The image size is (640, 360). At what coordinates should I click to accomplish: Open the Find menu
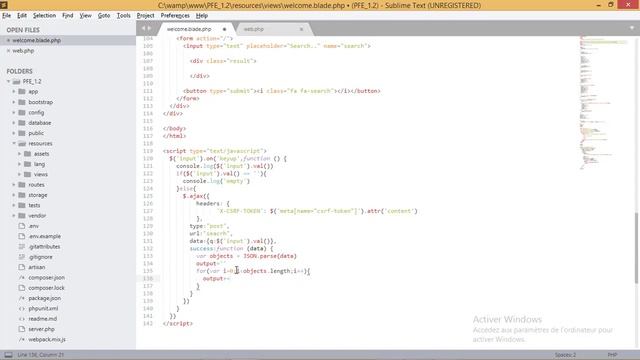(67, 16)
